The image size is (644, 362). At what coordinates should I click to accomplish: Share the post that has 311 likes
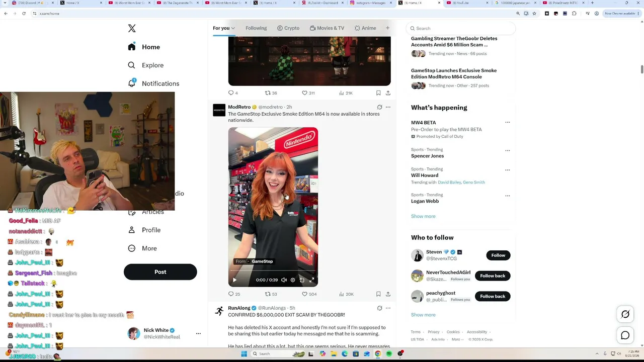coord(388,93)
